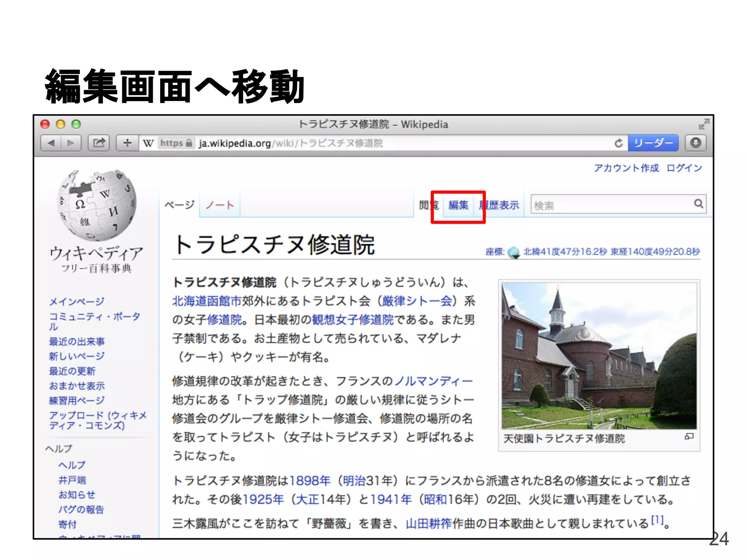The image size is (747, 560).
Task: Click the ノルマンディー link
Action: click(434, 381)
